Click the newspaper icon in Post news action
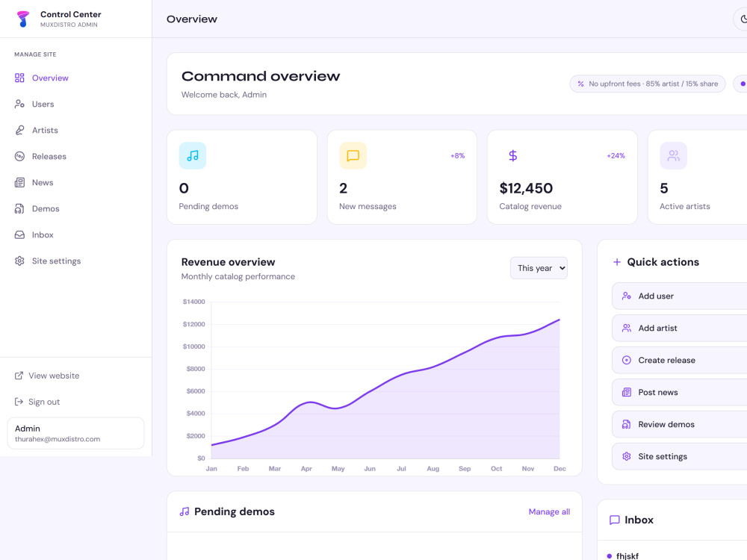Screen dimensions: 747x560 (627, 393)
